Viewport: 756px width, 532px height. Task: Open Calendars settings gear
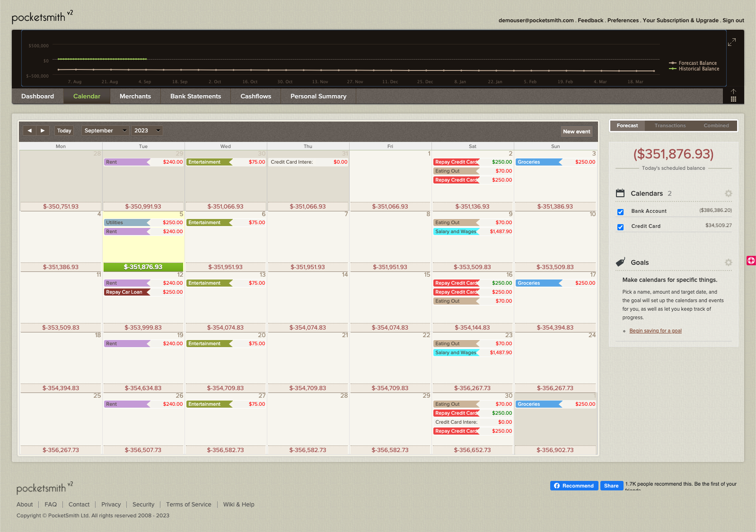[728, 193]
